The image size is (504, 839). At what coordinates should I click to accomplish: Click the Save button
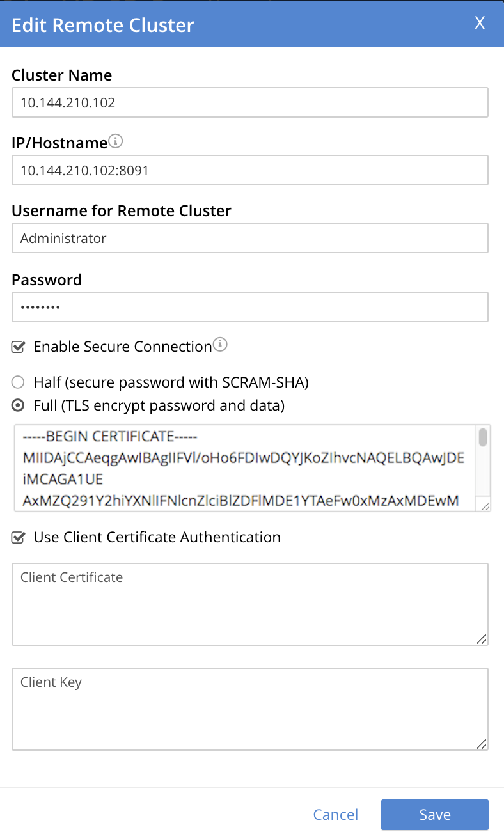pos(434,814)
